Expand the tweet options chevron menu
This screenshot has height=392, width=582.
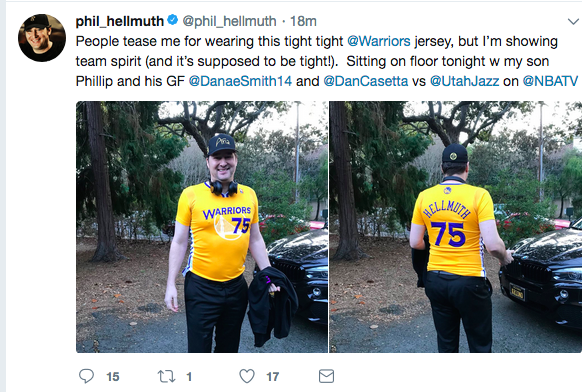click(x=574, y=22)
